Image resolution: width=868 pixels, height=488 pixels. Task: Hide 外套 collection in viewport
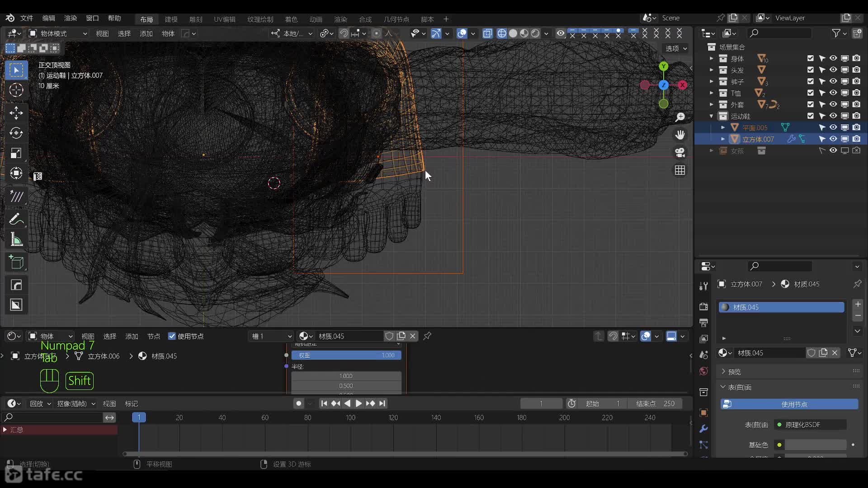[844, 104]
